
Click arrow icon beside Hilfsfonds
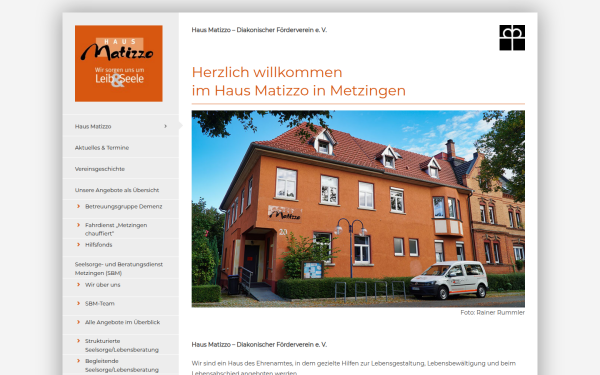click(78, 245)
